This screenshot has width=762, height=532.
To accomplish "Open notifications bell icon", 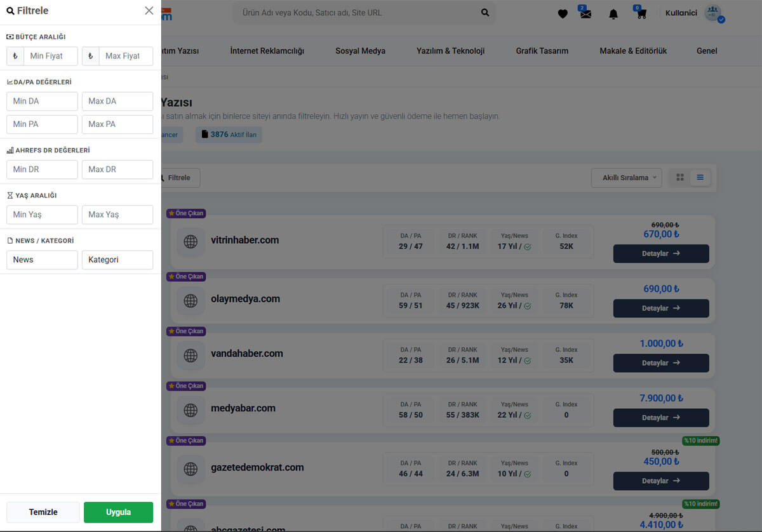I will (x=613, y=14).
